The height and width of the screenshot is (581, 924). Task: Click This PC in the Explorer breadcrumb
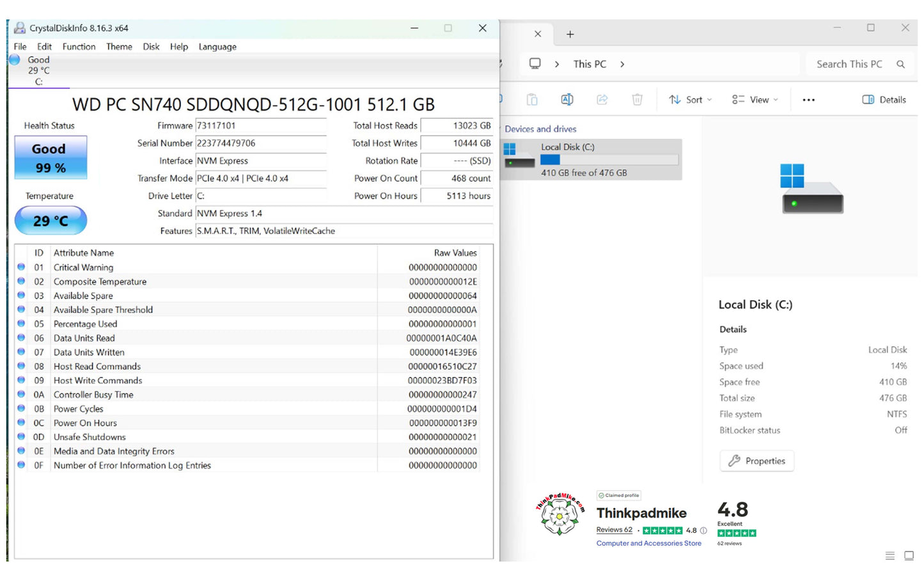590,64
